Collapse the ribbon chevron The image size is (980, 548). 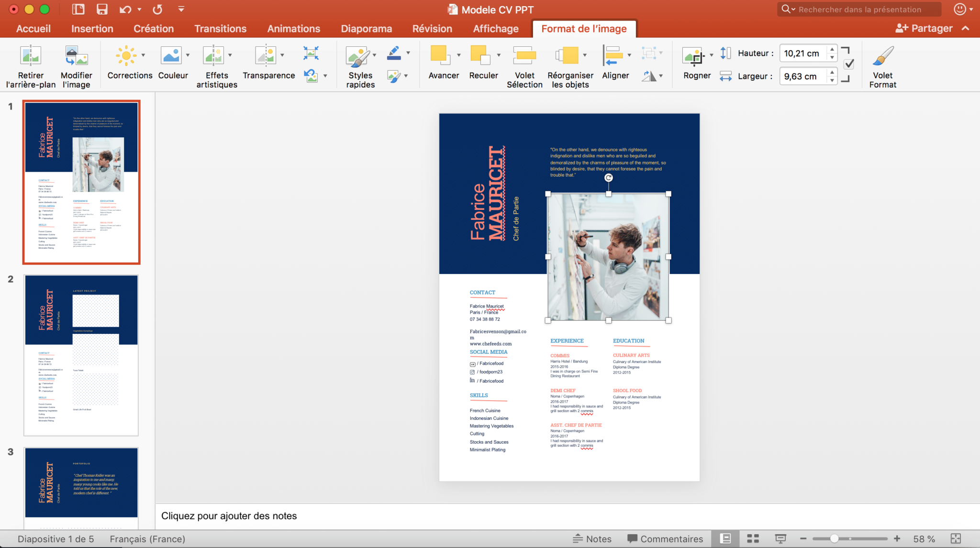point(966,28)
